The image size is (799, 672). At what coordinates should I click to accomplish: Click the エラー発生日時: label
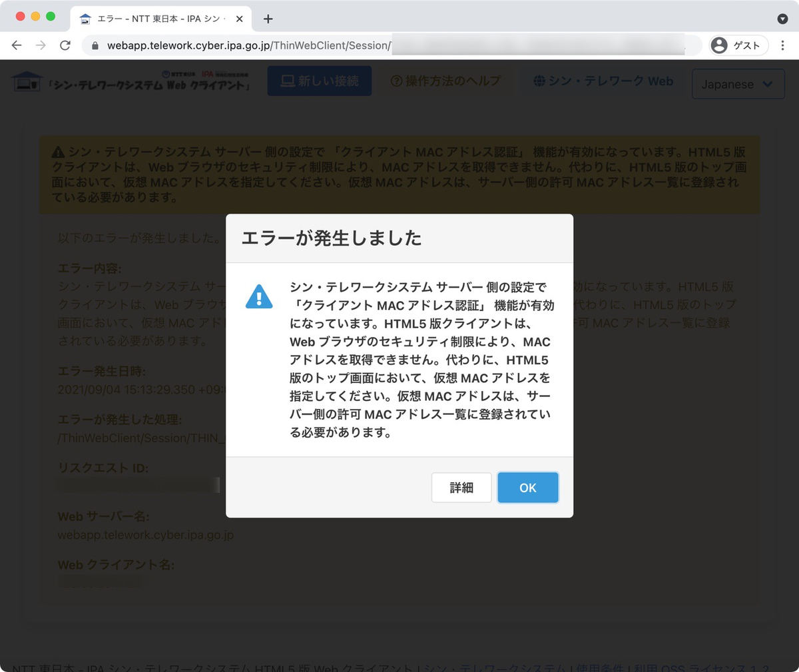click(x=102, y=371)
